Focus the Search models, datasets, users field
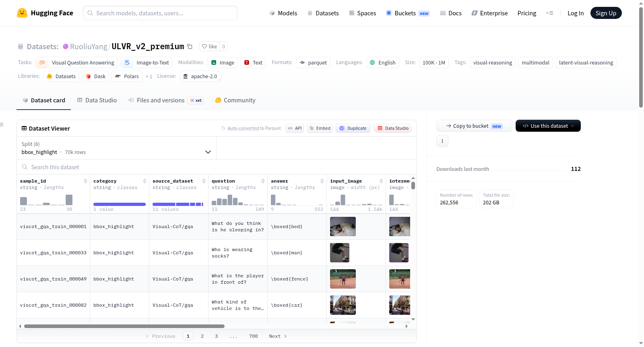644x347 pixels. tap(160, 13)
